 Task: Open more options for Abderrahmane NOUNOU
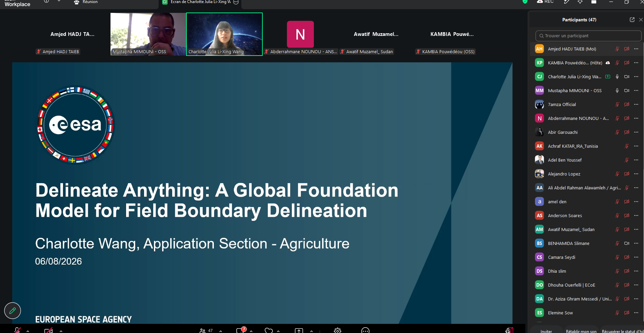click(x=636, y=118)
